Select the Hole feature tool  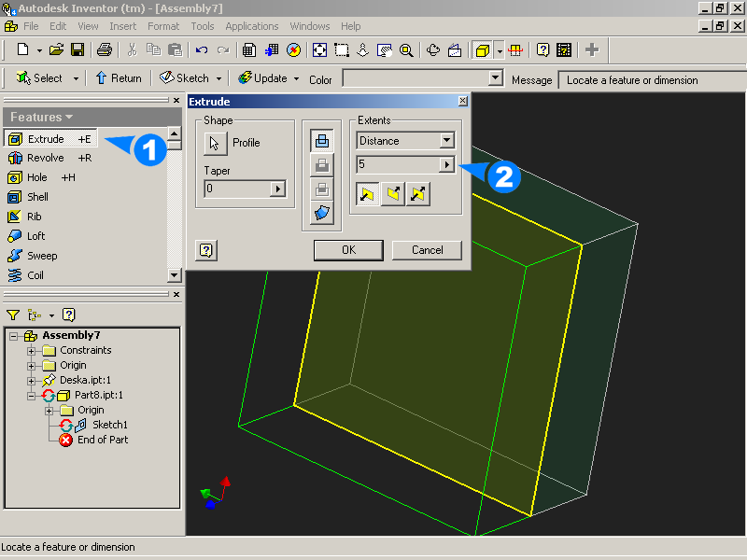point(41,177)
